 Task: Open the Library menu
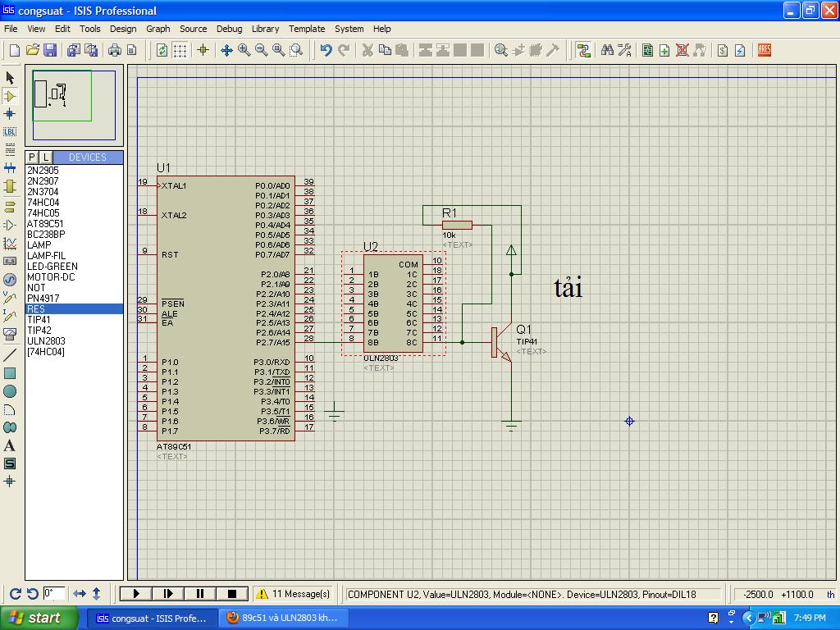(x=265, y=29)
